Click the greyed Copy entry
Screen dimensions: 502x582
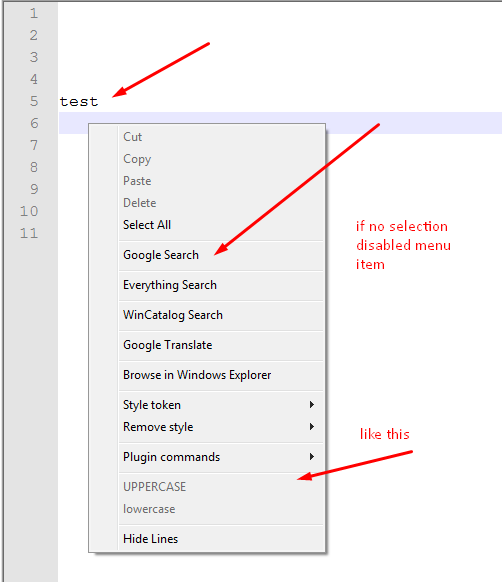point(221,159)
